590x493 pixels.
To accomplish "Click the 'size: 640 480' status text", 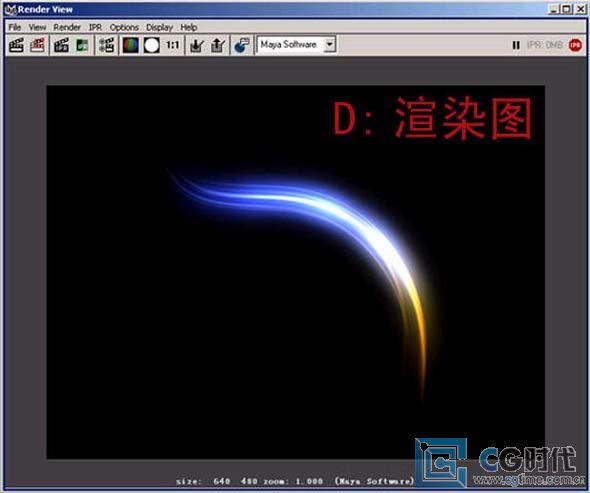I will click(x=217, y=481).
